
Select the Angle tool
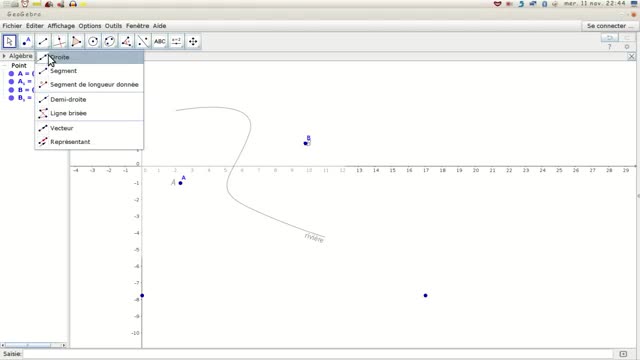click(126, 41)
